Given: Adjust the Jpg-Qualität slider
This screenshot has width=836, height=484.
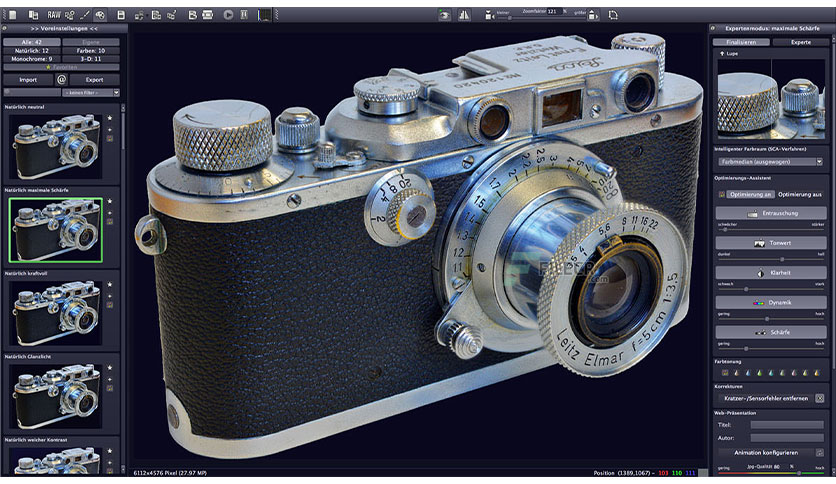Looking at the screenshot, I should [x=770, y=473].
